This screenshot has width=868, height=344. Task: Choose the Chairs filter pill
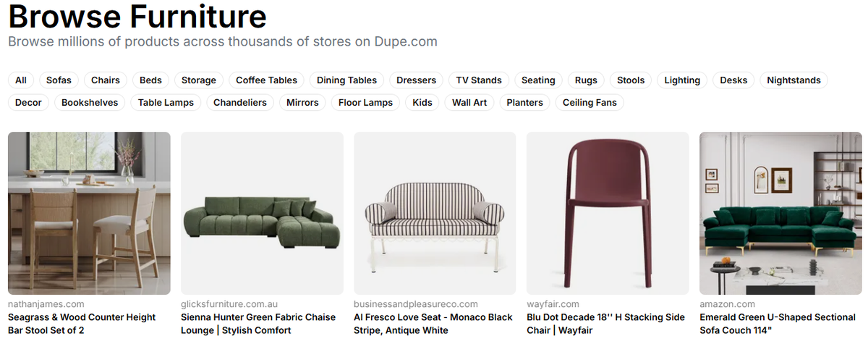coord(106,80)
